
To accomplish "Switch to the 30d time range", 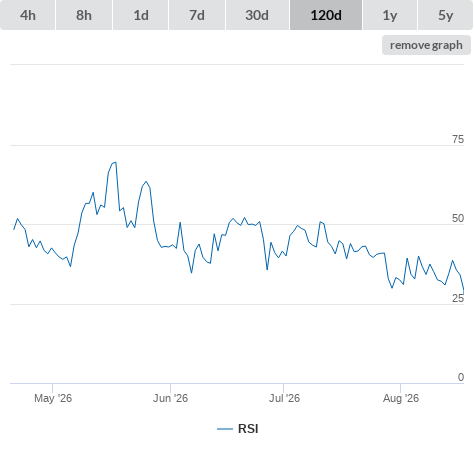I will (257, 15).
